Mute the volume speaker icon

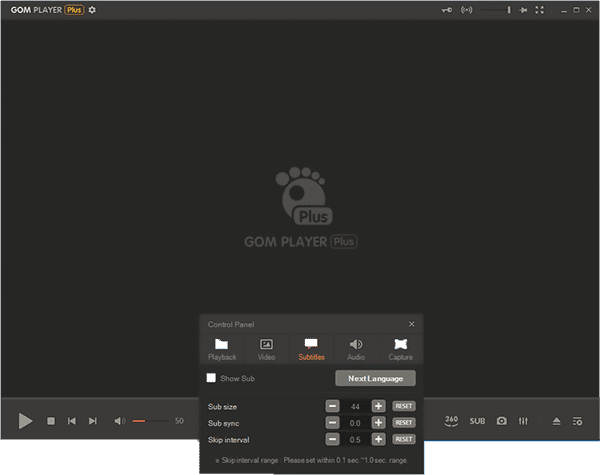click(x=119, y=421)
